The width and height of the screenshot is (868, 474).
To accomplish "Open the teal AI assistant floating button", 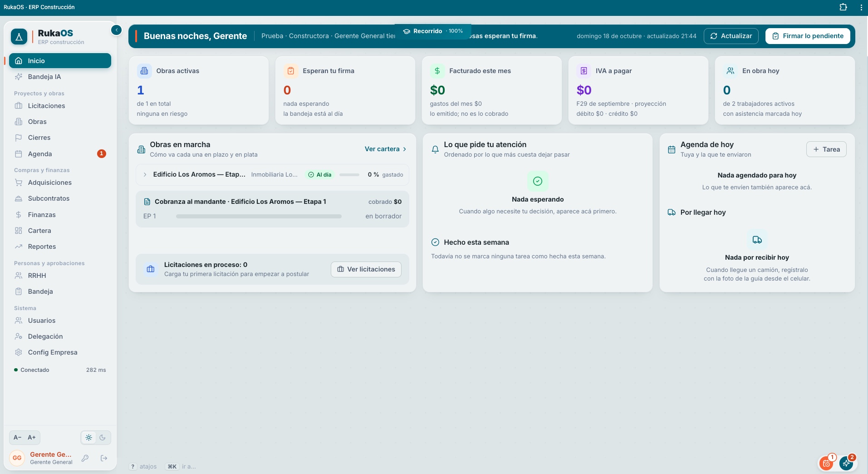I will pos(846,463).
